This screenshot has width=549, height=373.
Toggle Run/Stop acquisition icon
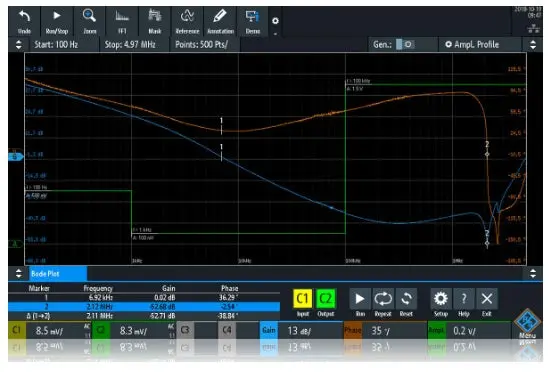[57, 22]
